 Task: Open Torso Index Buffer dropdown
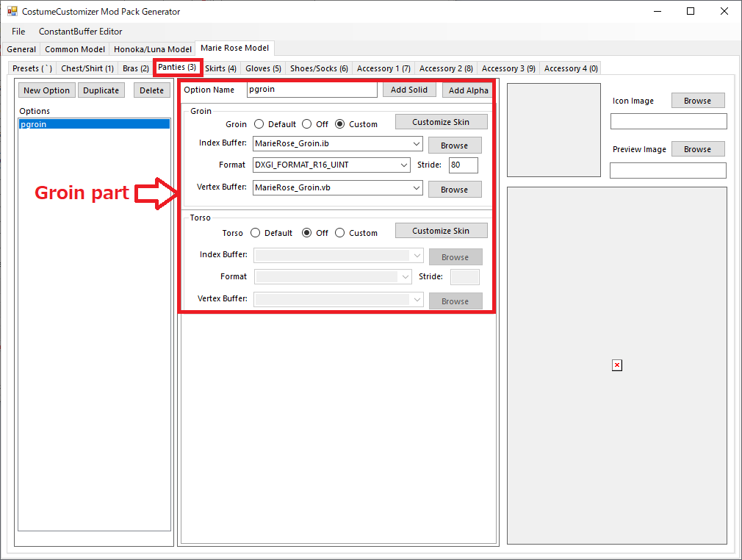click(x=417, y=256)
